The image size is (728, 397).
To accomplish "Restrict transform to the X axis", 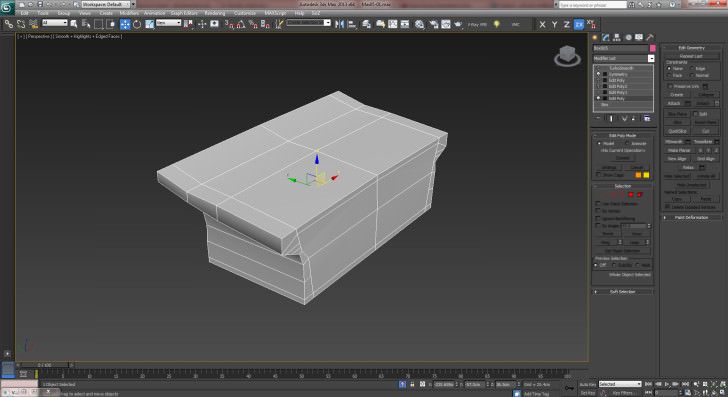I will pyautogui.click(x=542, y=24).
